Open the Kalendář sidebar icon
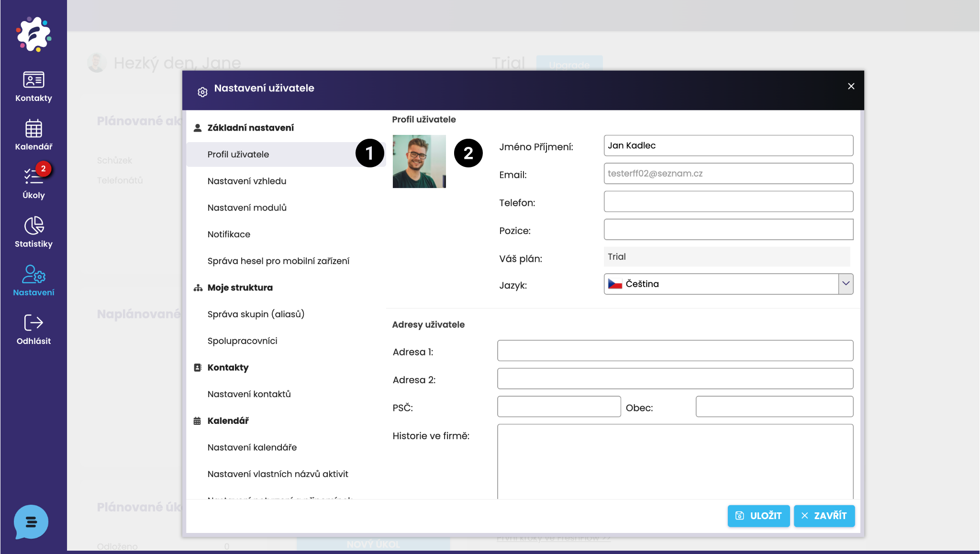 (x=33, y=135)
